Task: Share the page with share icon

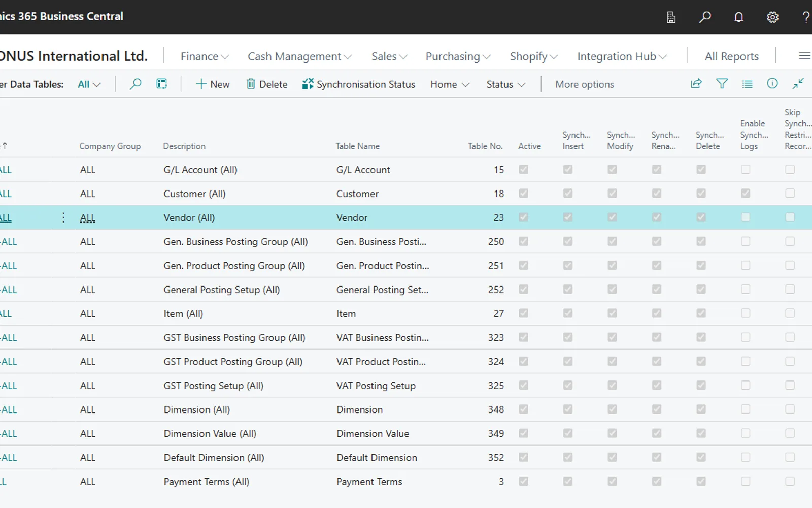Action: (696, 83)
